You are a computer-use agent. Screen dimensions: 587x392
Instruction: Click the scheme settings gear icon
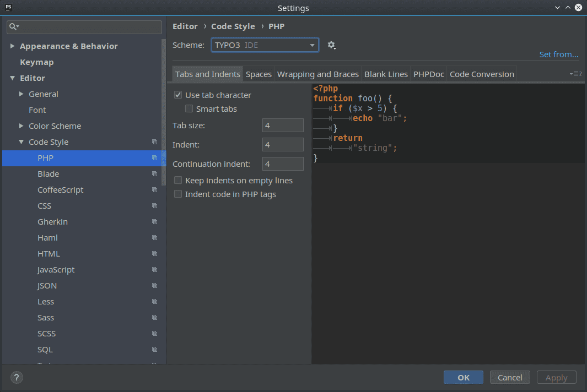coord(331,45)
